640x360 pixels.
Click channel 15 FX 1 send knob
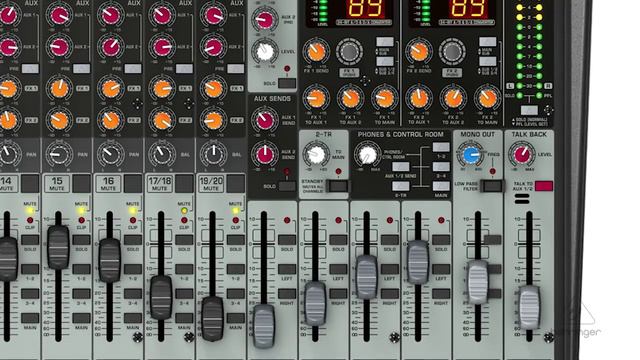click(59, 88)
